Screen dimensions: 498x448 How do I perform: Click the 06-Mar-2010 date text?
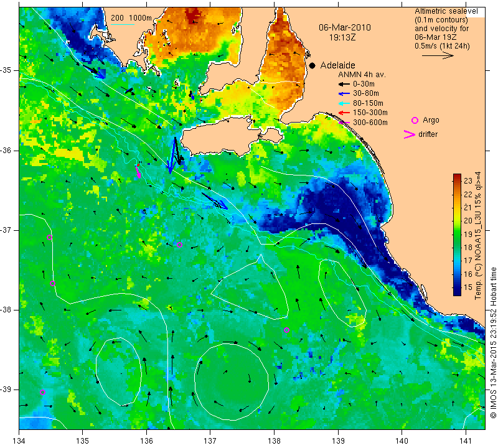pos(345,27)
